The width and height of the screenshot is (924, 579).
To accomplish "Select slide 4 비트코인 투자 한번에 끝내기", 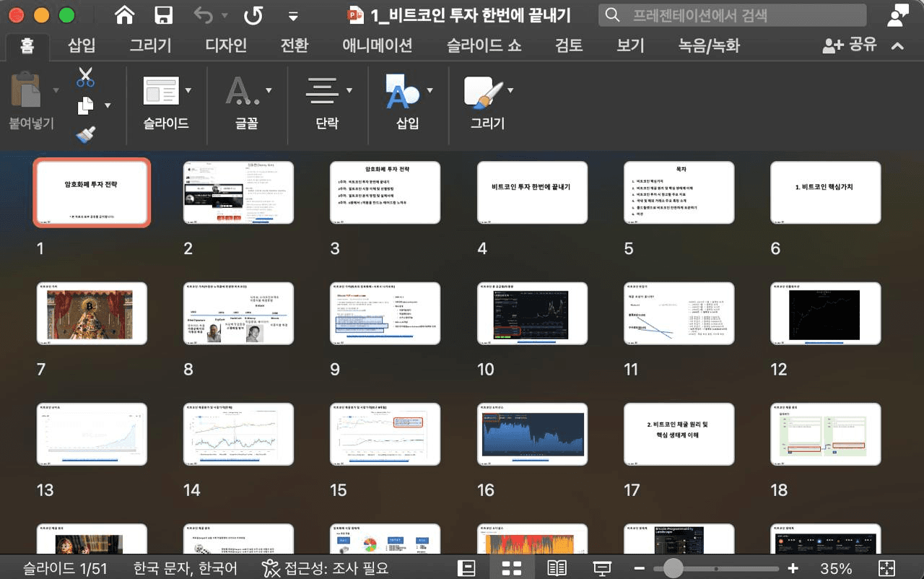I will [533, 192].
